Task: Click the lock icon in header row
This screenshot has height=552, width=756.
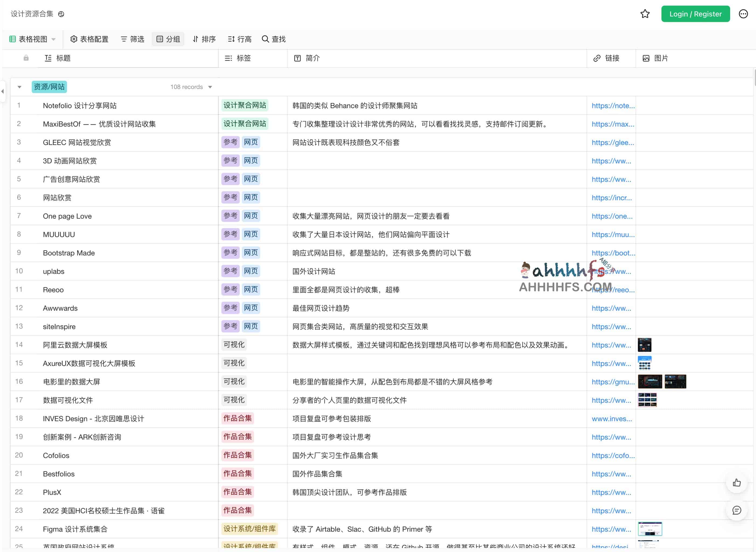Action: click(26, 58)
